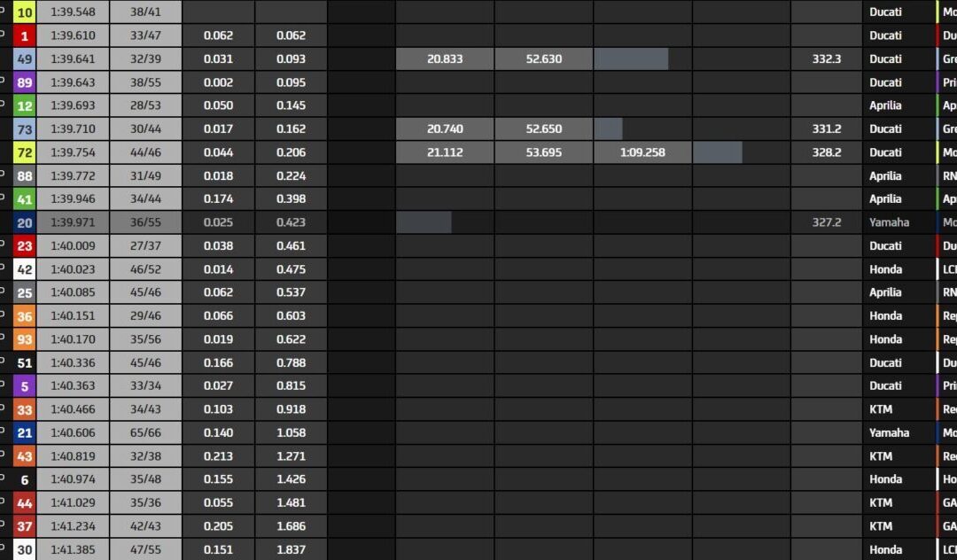Screen dimensions: 957x560
Task: Select the green number 12 rider badge
Action: pos(25,105)
